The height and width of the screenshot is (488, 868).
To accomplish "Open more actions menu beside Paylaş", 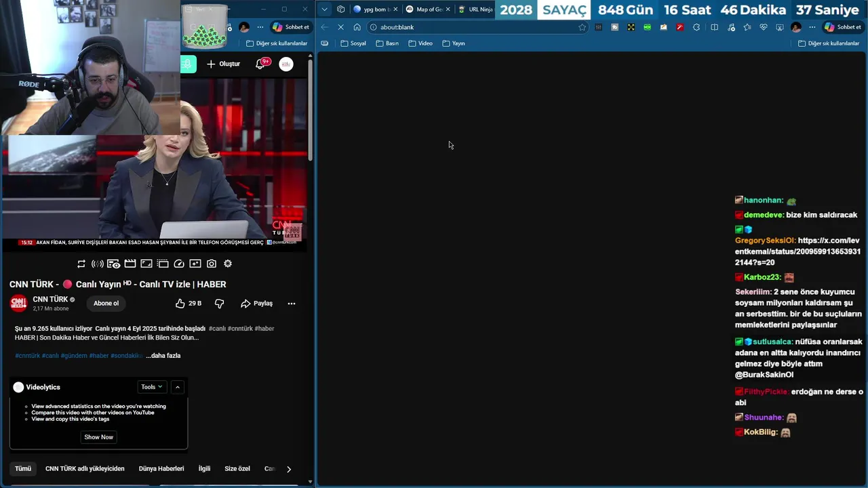I will tap(292, 304).
